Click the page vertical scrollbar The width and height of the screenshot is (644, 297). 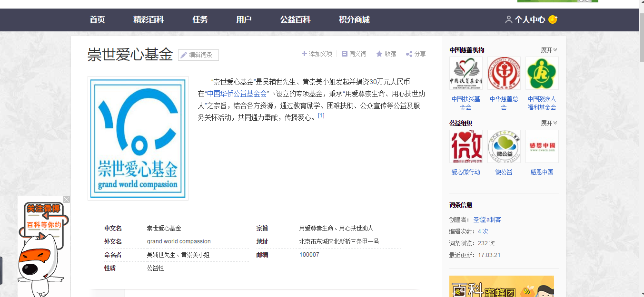(641, 143)
